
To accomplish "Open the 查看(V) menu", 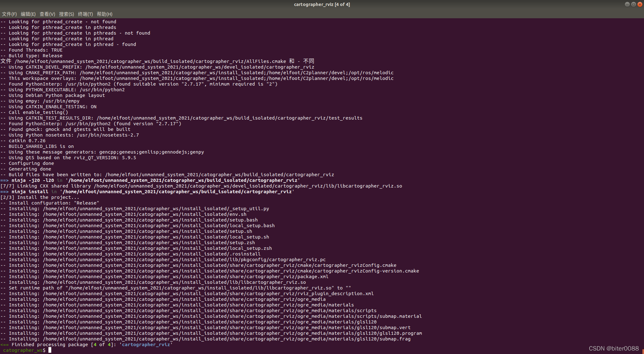I will (47, 14).
